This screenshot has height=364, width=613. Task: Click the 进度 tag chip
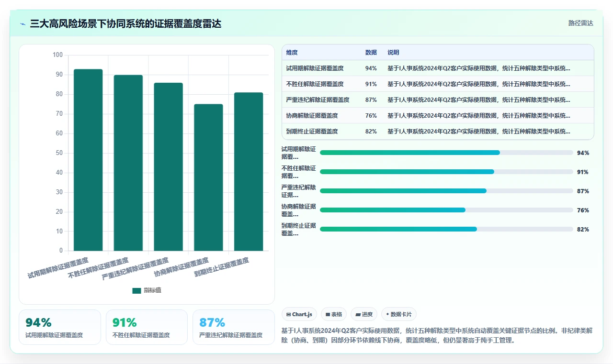(x=364, y=314)
